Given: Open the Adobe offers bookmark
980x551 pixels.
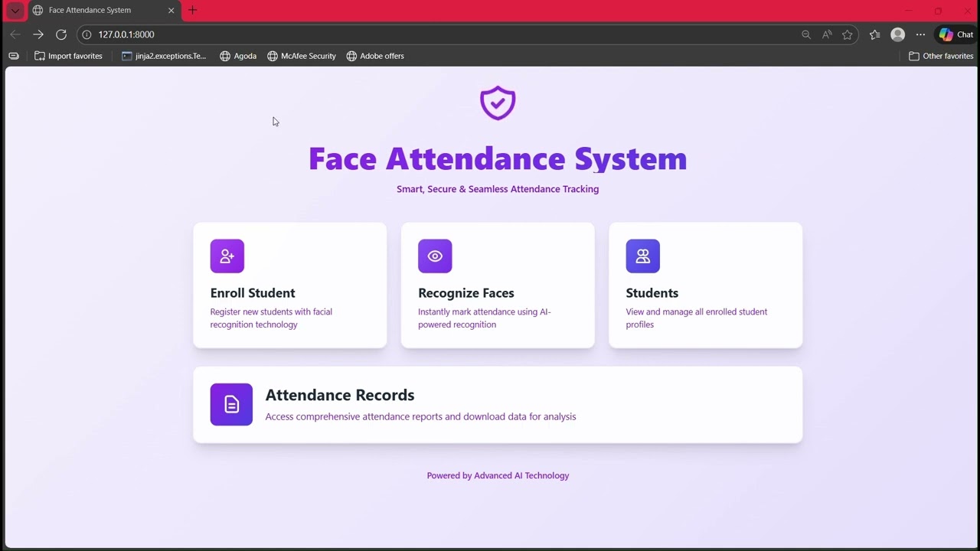Looking at the screenshot, I should [x=375, y=56].
